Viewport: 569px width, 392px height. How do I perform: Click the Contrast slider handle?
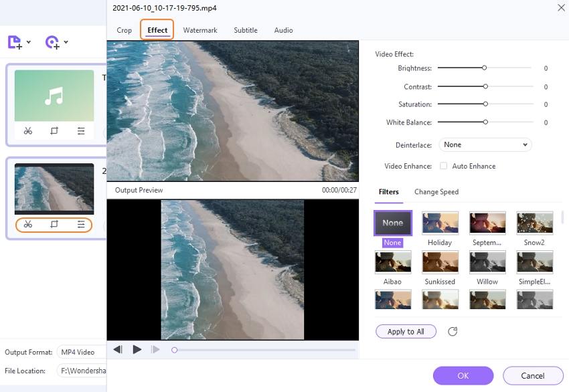pyautogui.click(x=485, y=86)
